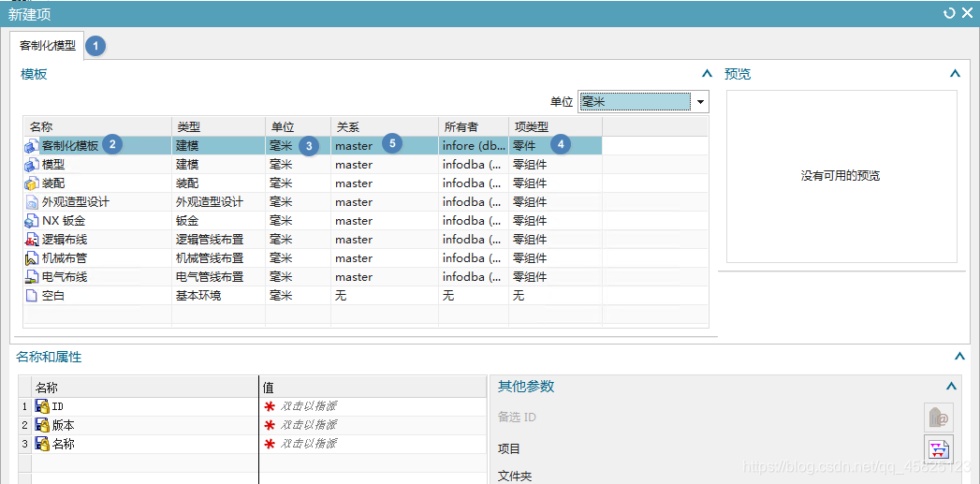Screen dimensions: 980x484
Task: Switch to the 客制化模型 tab
Action: click(x=48, y=46)
